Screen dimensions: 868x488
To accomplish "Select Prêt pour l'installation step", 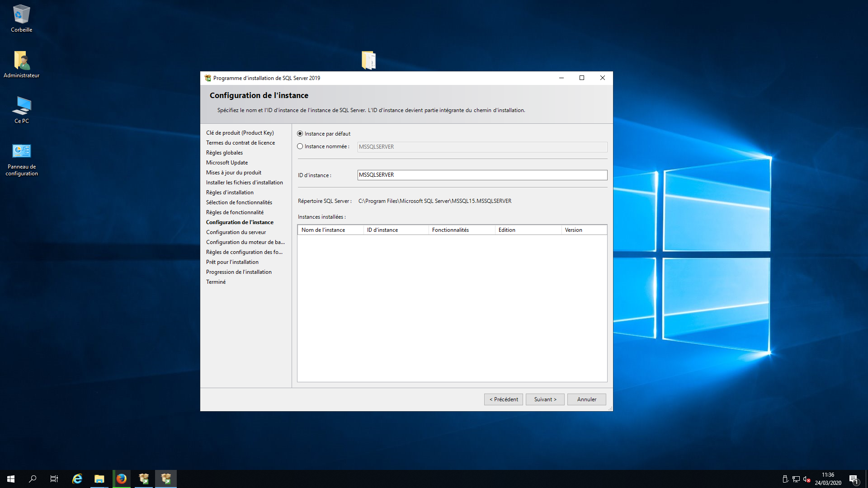I will tap(232, 262).
